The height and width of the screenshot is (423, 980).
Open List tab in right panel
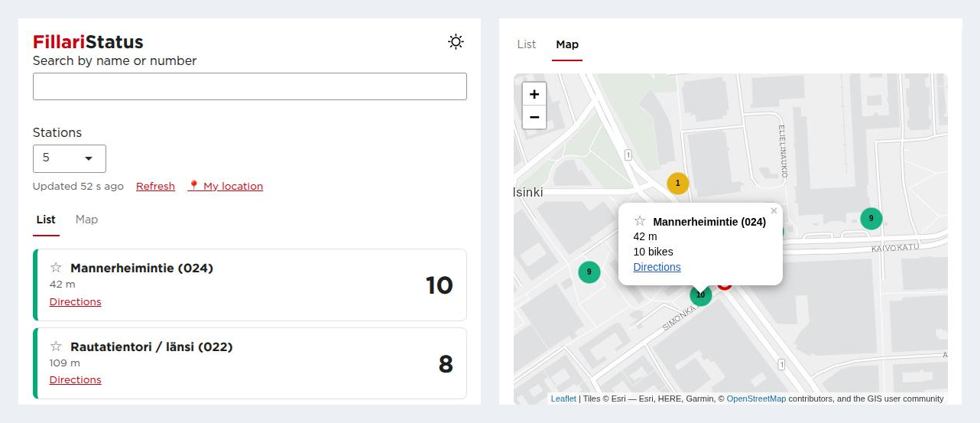527,44
